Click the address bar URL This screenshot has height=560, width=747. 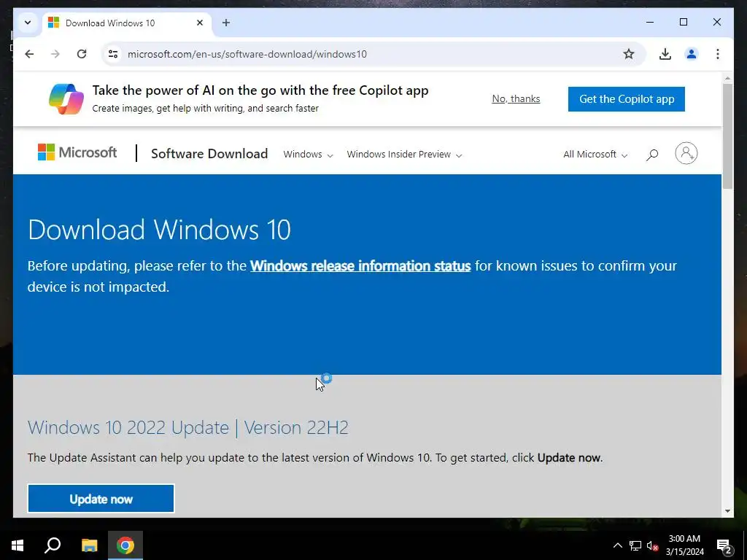[x=247, y=54]
